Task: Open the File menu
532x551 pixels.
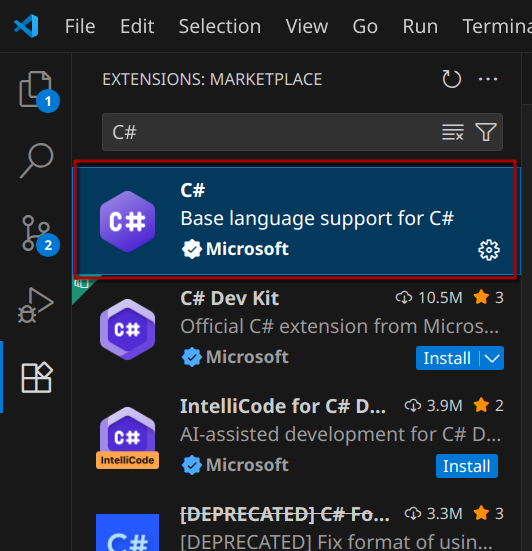Action: pos(80,26)
